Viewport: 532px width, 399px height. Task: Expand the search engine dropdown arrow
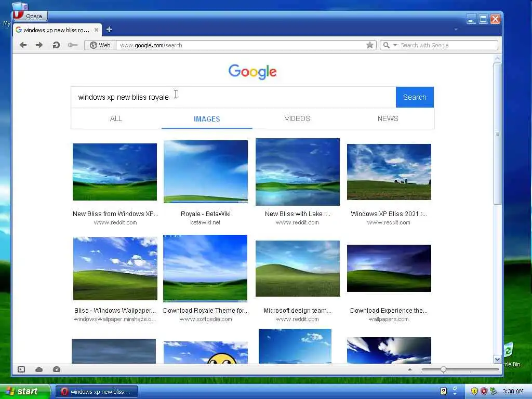point(395,45)
